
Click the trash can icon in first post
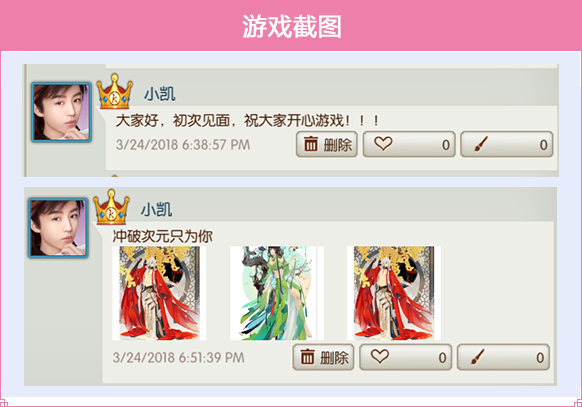click(x=311, y=144)
